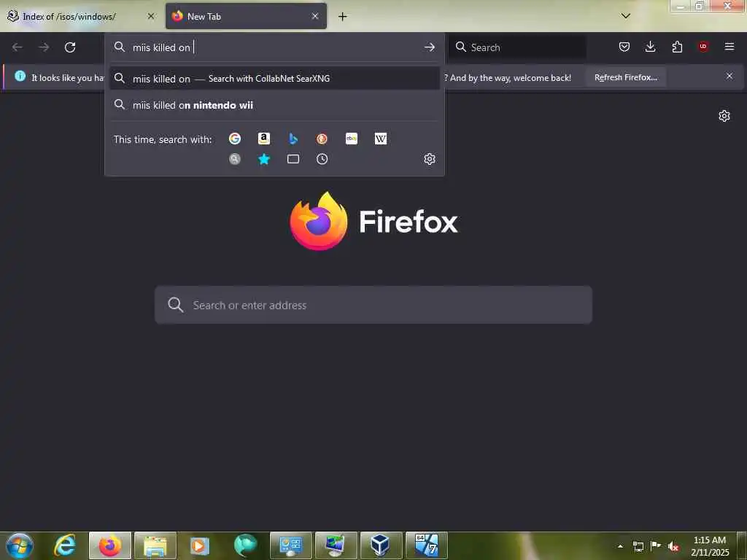The height and width of the screenshot is (560, 747).
Task: Personalize New Tab with the gear icon
Action: click(x=724, y=116)
